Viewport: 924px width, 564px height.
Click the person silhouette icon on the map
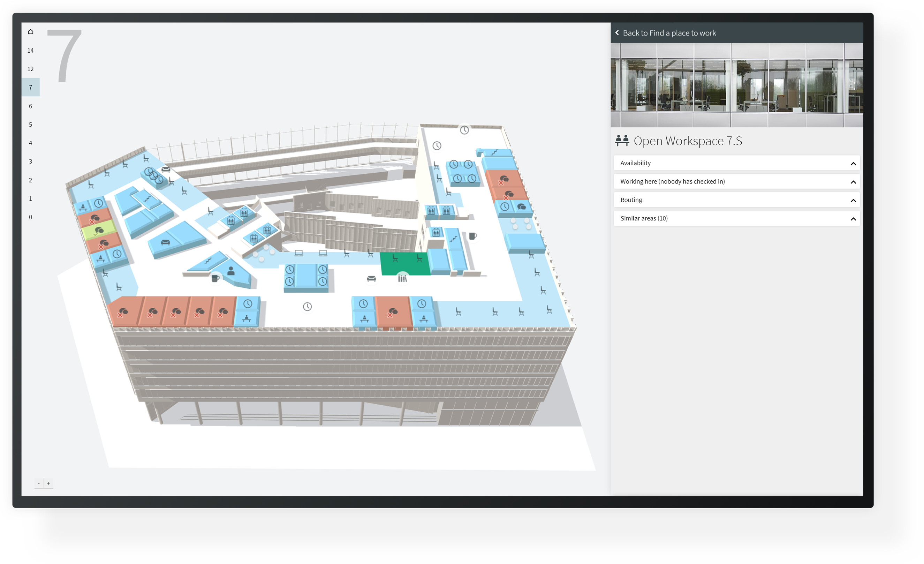point(231,271)
